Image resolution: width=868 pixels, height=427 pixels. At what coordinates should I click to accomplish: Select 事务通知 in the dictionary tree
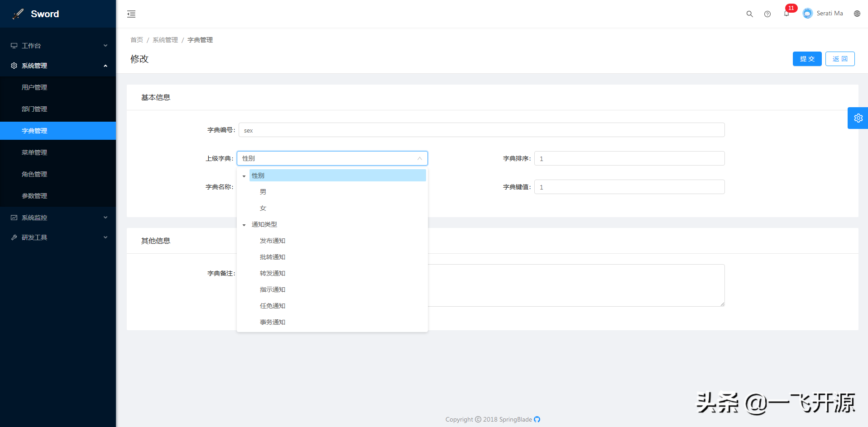click(273, 322)
